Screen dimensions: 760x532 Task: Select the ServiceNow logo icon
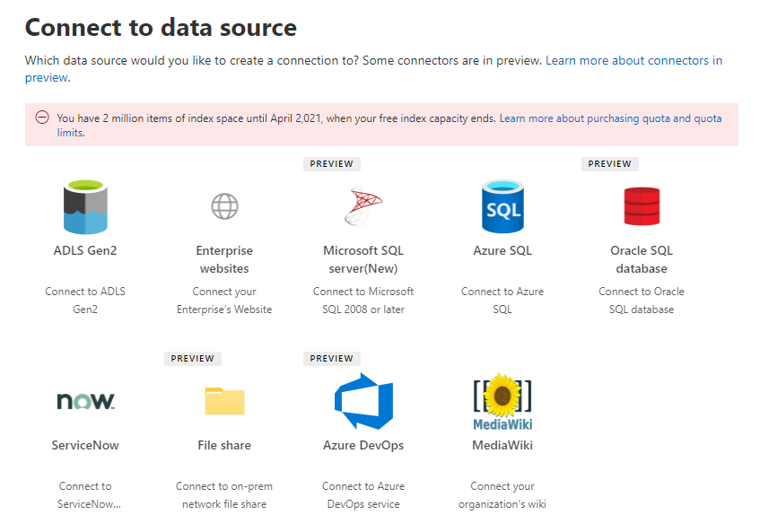click(85, 401)
